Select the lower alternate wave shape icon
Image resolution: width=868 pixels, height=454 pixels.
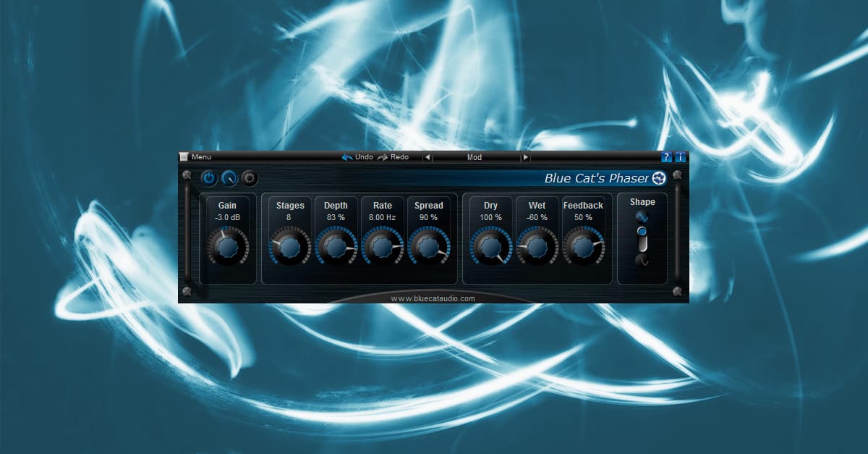(642, 260)
